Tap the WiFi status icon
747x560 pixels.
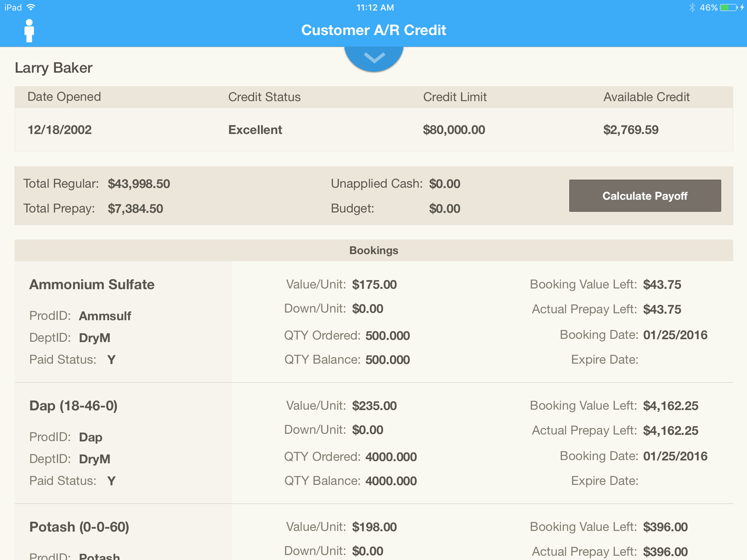pyautogui.click(x=31, y=7)
